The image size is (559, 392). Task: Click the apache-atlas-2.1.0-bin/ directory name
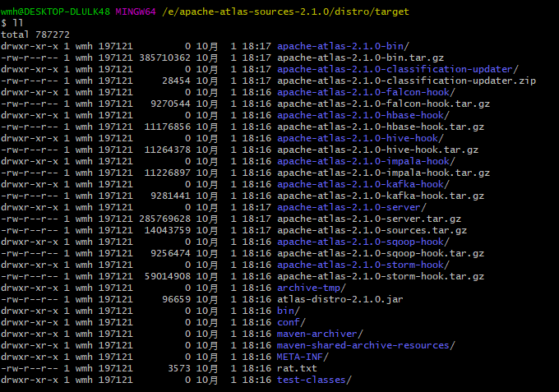point(343,46)
